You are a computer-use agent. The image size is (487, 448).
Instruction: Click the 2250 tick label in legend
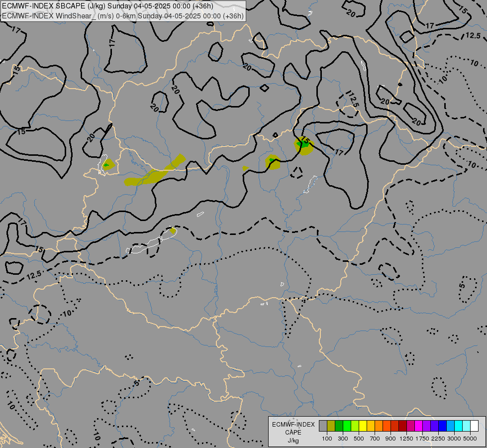point(438,439)
